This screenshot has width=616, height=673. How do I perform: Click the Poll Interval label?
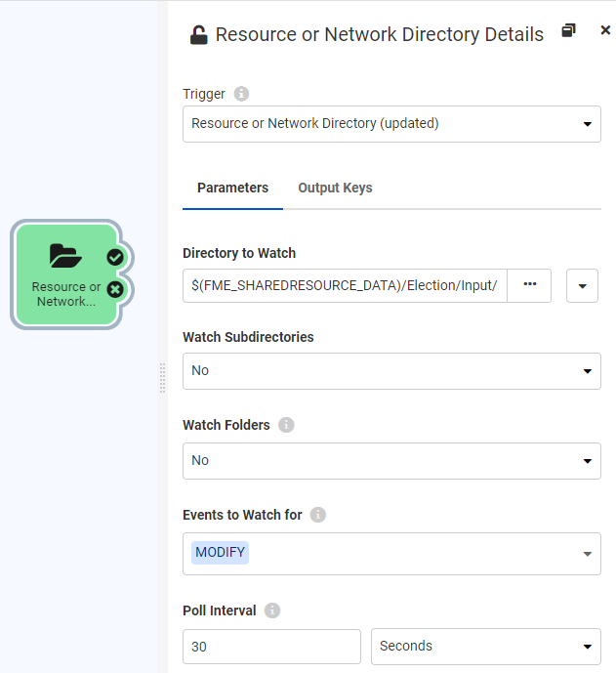point(220,610)
